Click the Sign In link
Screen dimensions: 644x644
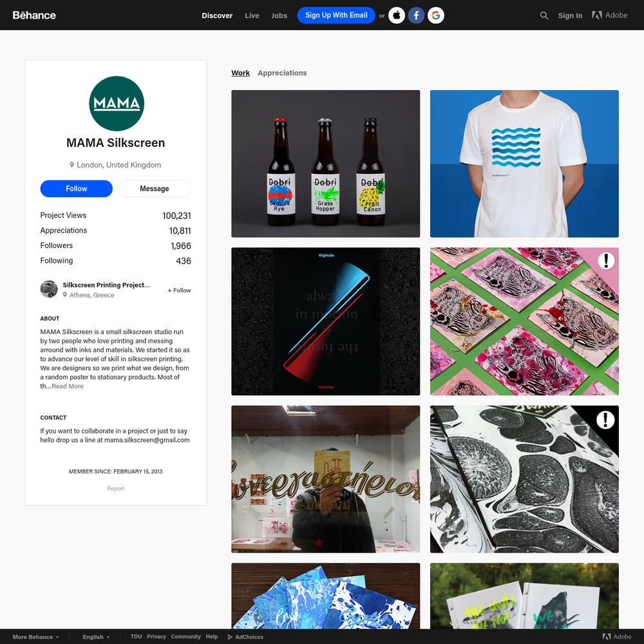570,15
